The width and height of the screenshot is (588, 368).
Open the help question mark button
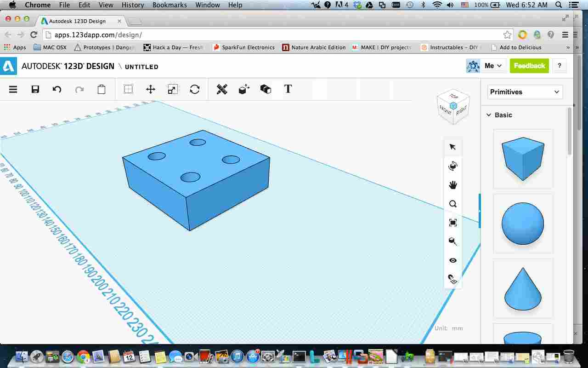pos(560,66)
